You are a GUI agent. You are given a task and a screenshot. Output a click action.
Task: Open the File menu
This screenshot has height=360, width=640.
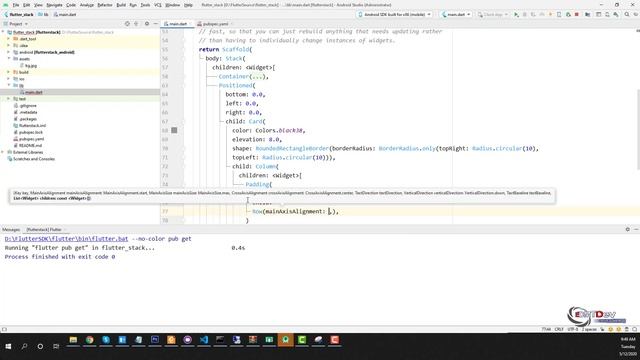16,5
